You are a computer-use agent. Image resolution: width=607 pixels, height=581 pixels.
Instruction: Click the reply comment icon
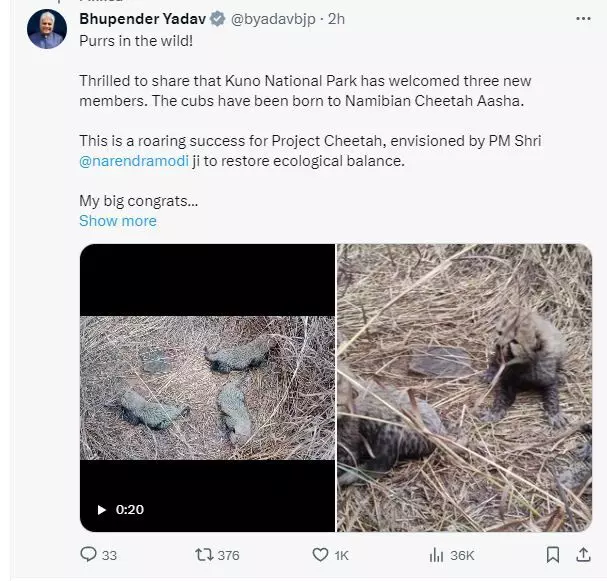tap(88, 554)
